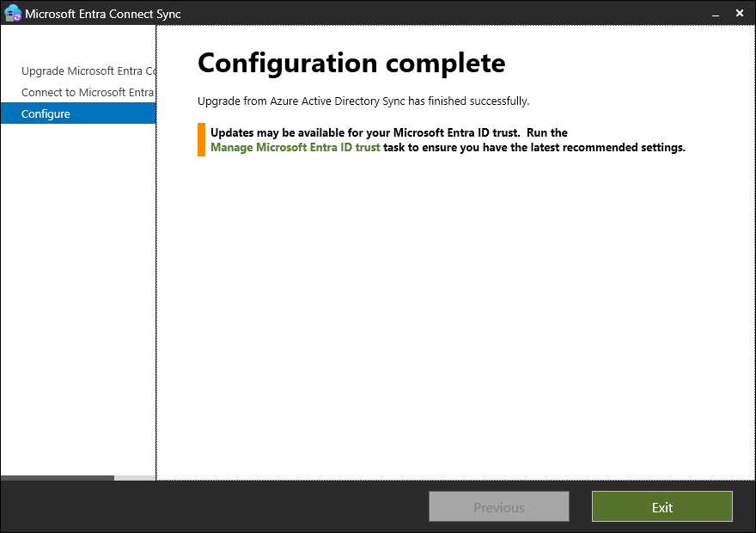This screenshot has height=533, width=756.
Task: Click the sidebar horizontal scrollbar thumb
Action: 58,478
